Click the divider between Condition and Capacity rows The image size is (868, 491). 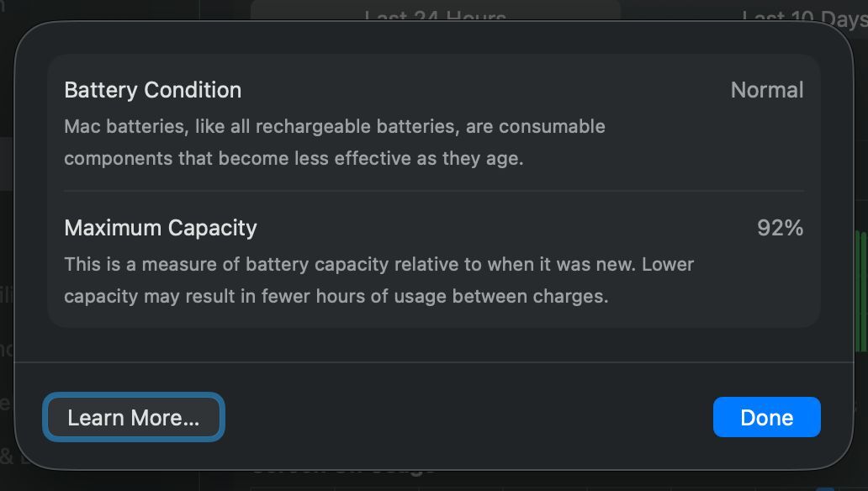(434, 191)
